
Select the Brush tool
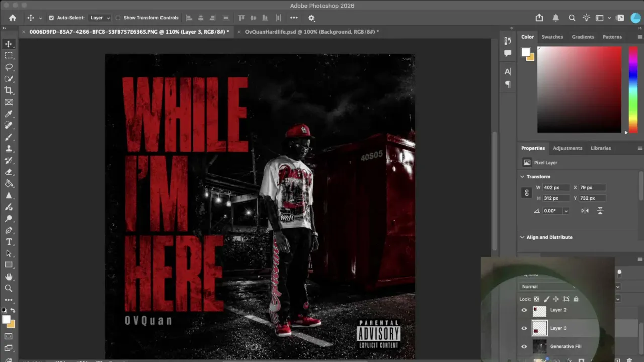pos(9,137)
